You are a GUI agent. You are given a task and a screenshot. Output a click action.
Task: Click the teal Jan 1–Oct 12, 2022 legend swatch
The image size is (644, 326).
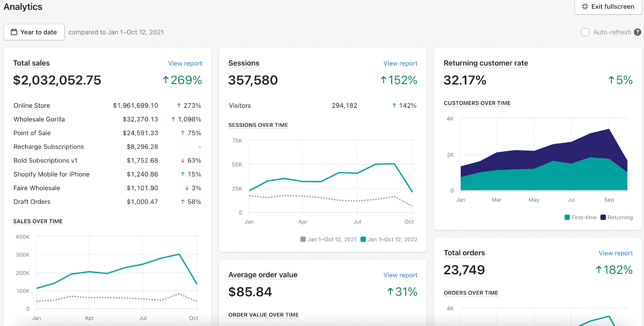click(x=363, y=239)
